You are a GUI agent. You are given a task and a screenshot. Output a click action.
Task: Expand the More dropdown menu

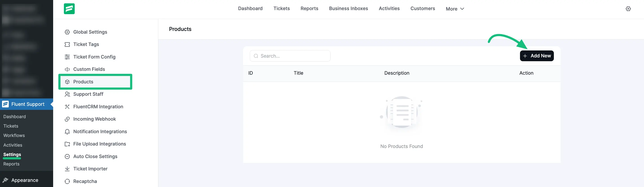[455, 9]
